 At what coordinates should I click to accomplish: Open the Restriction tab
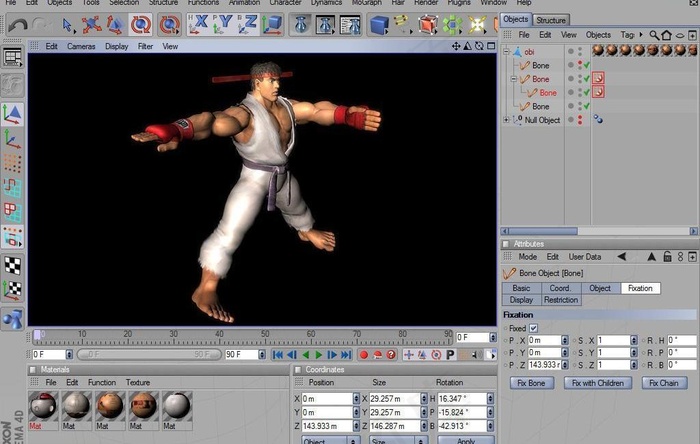[561, 300]
